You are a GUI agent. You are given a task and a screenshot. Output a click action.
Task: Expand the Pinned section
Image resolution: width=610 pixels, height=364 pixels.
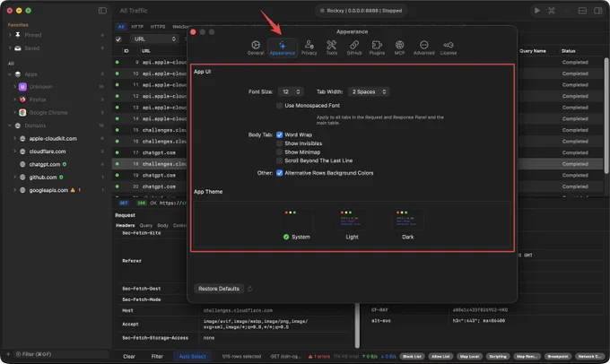(10, 35)
